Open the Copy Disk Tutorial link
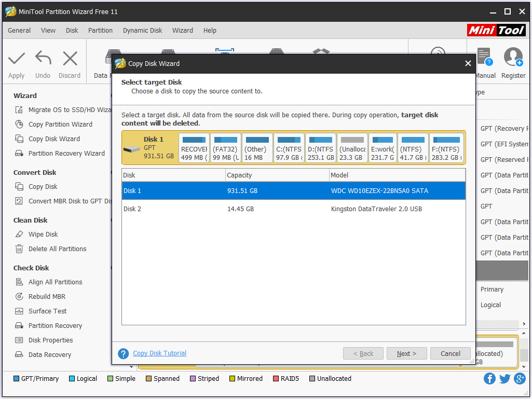This screenshot has width=532, height=399. [159, 353]
